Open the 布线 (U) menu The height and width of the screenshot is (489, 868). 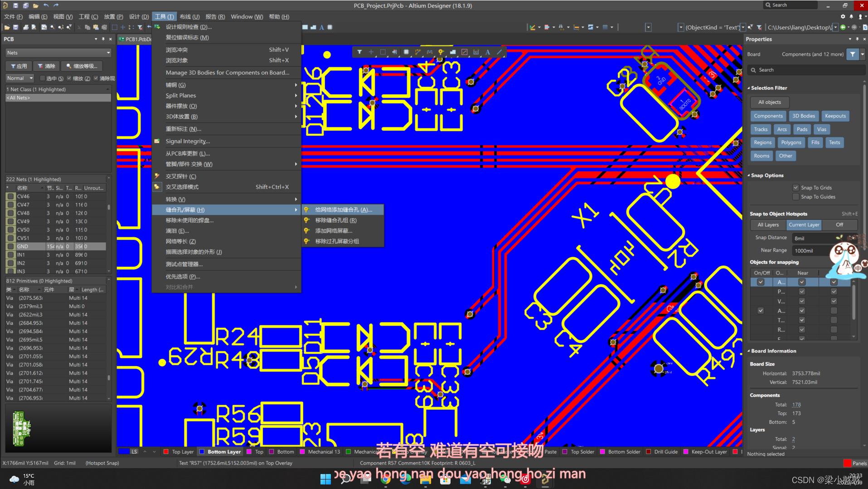[x=189, y=17]
